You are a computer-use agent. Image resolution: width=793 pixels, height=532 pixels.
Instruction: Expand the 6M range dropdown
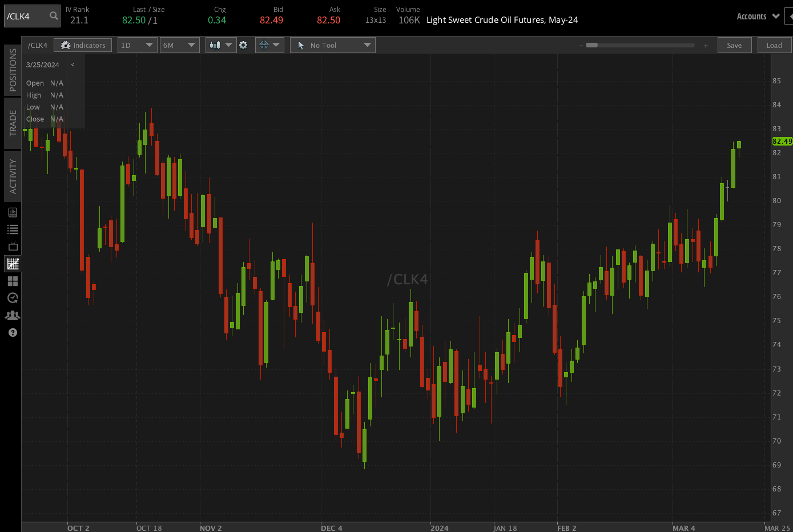pos(179,45)
